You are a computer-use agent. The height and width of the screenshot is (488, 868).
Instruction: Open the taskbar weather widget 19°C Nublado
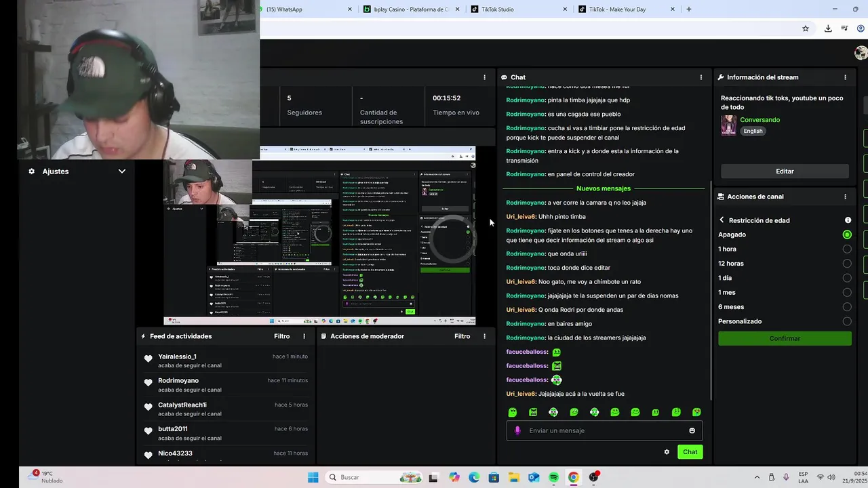click(x=46, y=477)
